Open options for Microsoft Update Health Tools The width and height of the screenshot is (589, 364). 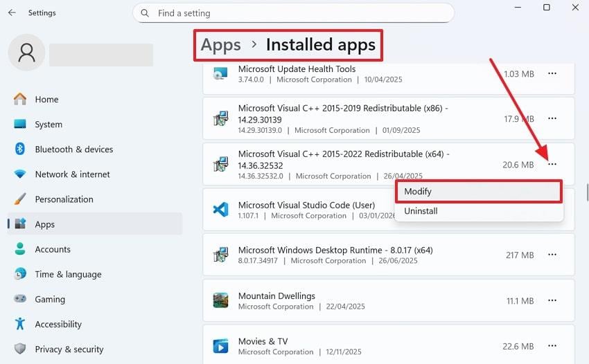(552, 73)
